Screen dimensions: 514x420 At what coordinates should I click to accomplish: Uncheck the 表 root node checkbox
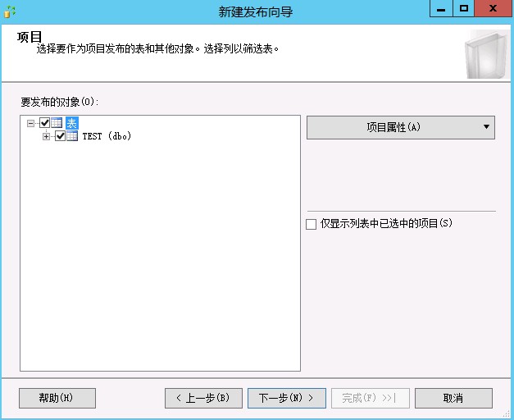44,123
